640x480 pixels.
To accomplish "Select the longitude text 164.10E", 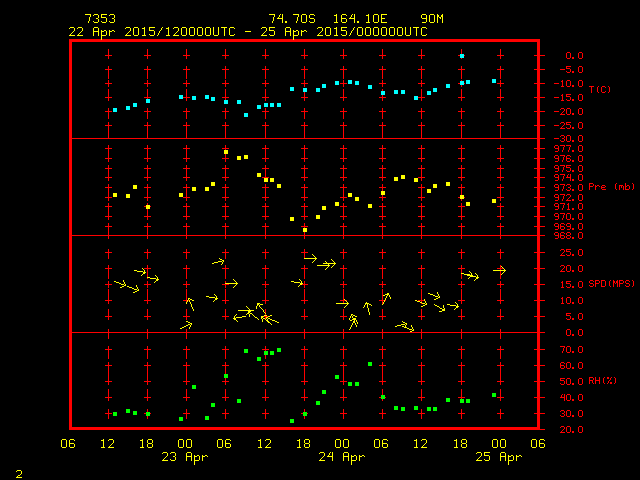I will pos(360,19).
